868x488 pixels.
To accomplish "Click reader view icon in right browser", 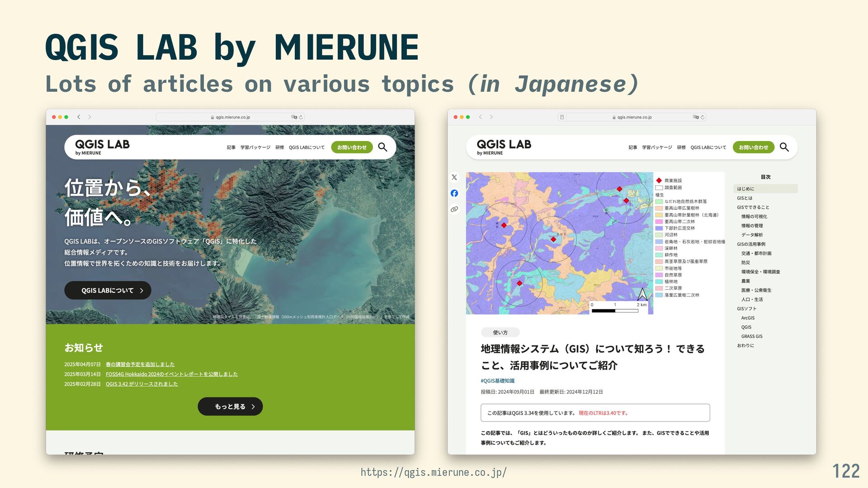I will pyautogui.click(x=562, y=117).
